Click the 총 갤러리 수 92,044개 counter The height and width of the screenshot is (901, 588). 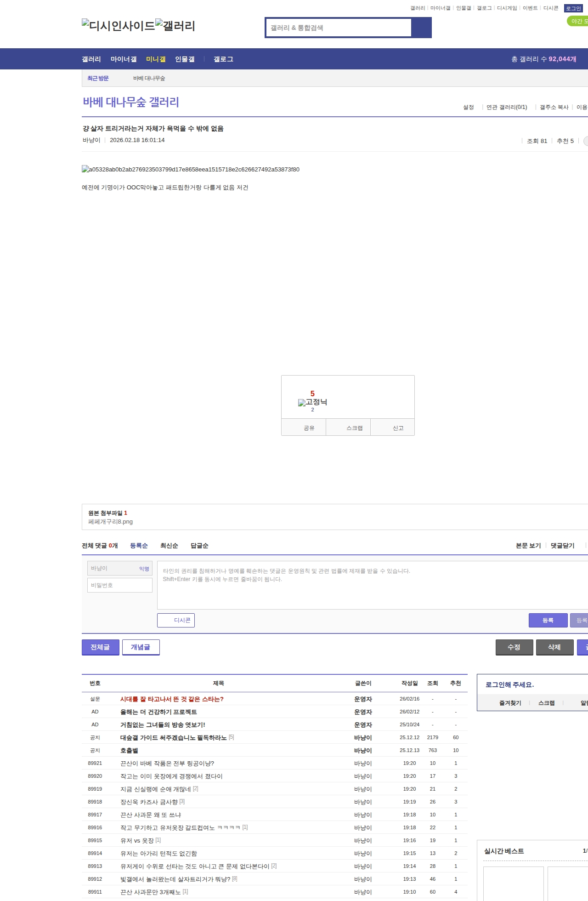[544, 59]
